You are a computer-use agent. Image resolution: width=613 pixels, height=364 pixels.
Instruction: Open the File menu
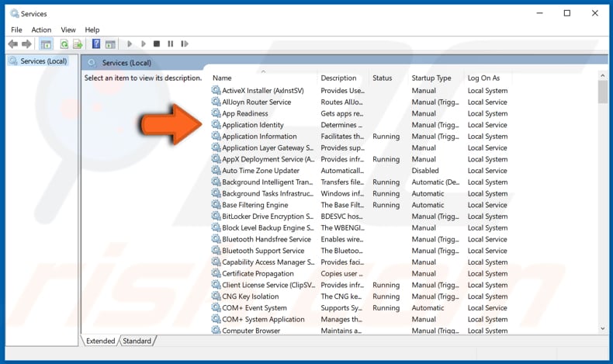[x=16, y=29]
